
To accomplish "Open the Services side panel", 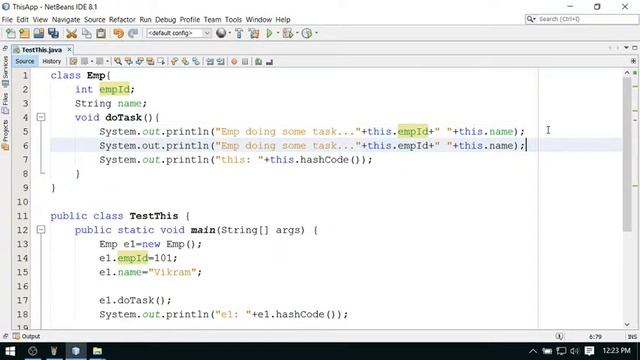I will click(x=5, y=72).
